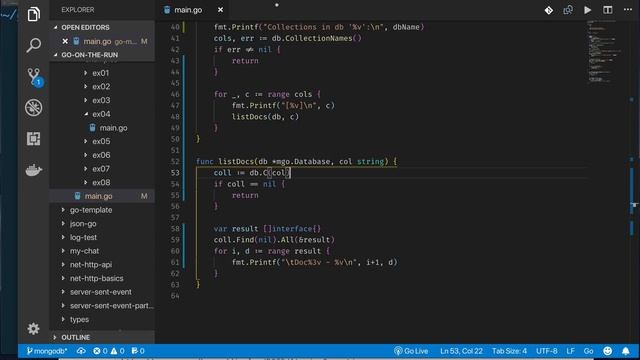Viewport: 640px width, 360px height.
Task: Start Go Live server
Action: coord(411,351)
